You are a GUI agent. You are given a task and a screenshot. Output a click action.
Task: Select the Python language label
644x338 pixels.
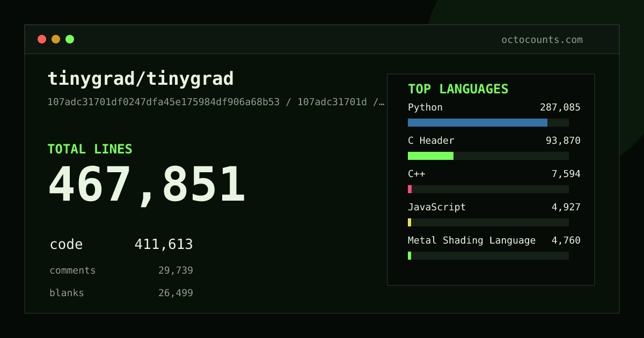click(x=425, y=107)
